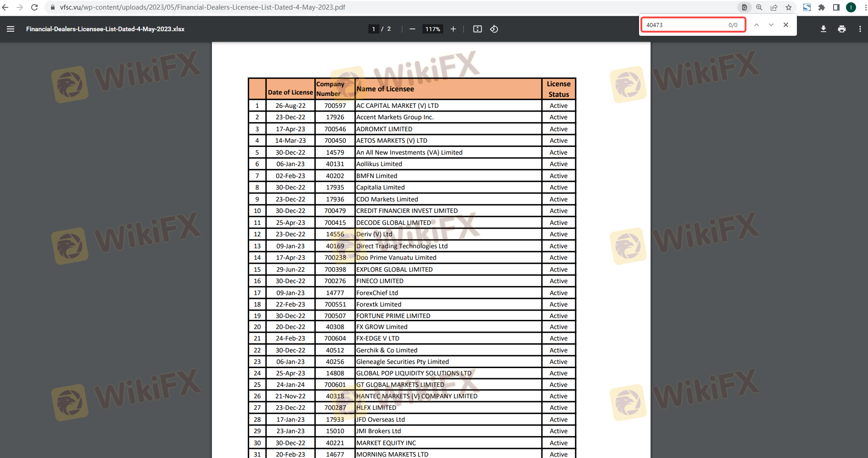This screenshot has width=868, height=458.
Task: Click 'Deriv (V) Ltd' licensee name
Action: pyautogui.click(x=374, y=234)
